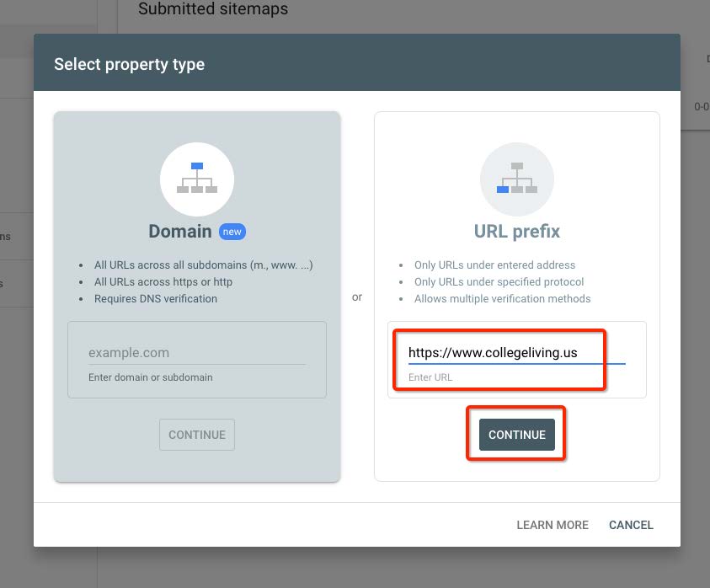Click "All URLs across https or http" text
This screenshot has width=710, height=588.
tap(163, 281)
